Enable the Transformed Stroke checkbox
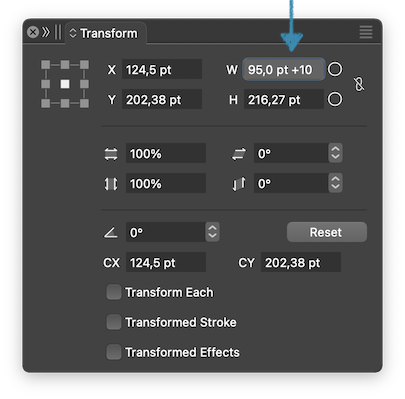405x399 pixels. tap(114, 322)
